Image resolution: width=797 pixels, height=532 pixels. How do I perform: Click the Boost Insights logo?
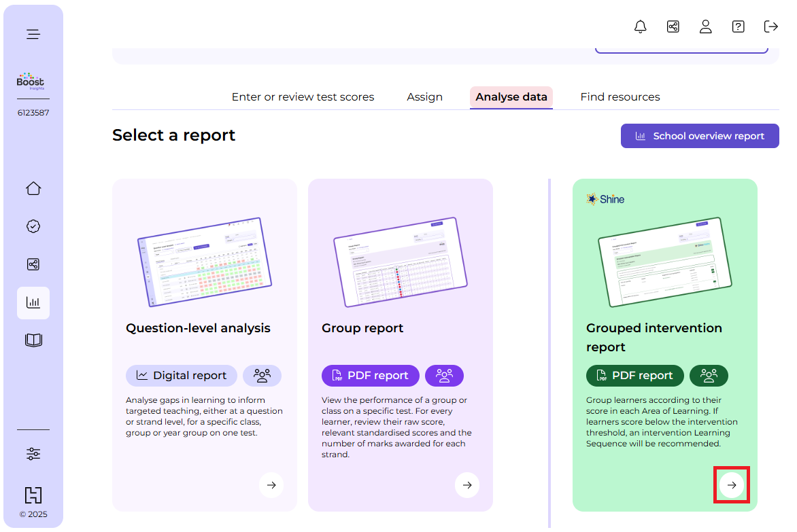click(31, 81)
